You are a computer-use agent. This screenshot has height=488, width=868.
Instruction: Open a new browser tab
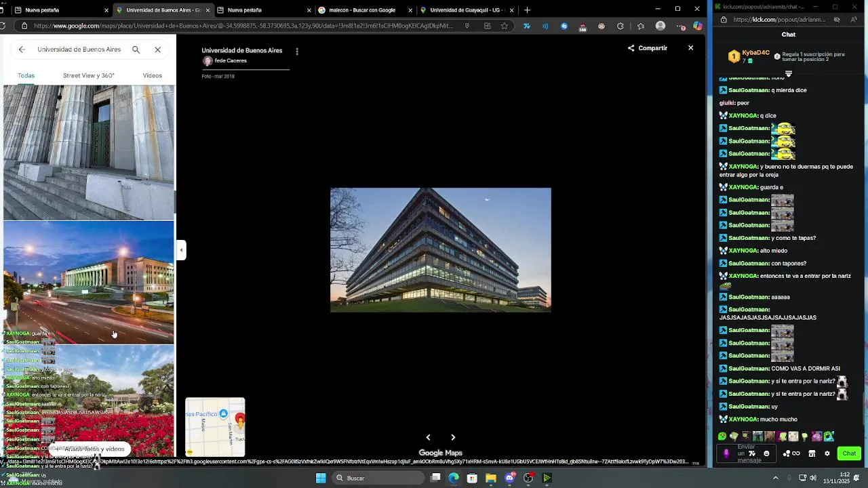coord(527,10)
